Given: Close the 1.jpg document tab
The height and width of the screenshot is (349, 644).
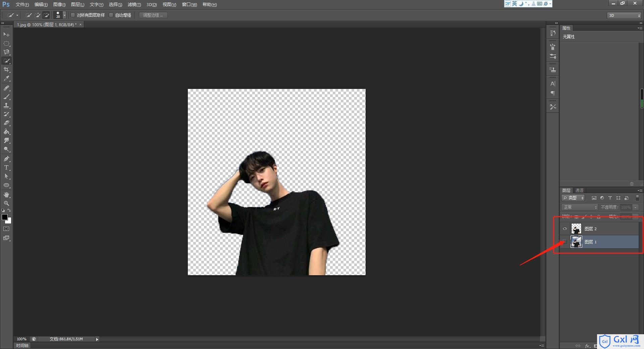Looking at the screenshot, I should [x=80, y=24].
